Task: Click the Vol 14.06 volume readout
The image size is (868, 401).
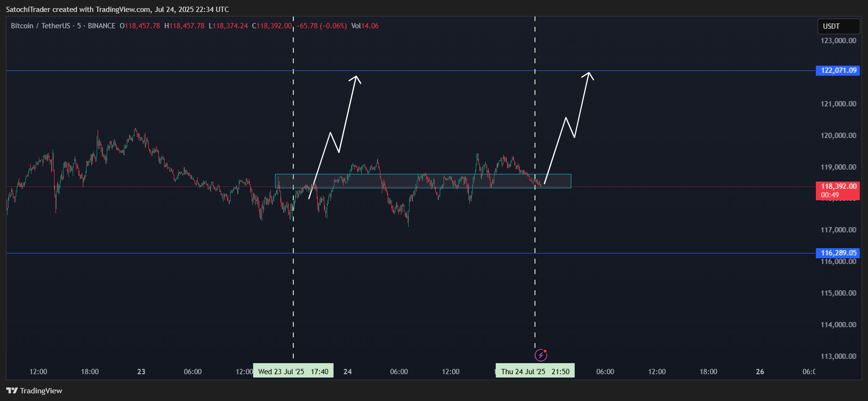Action: click(365, 26)
